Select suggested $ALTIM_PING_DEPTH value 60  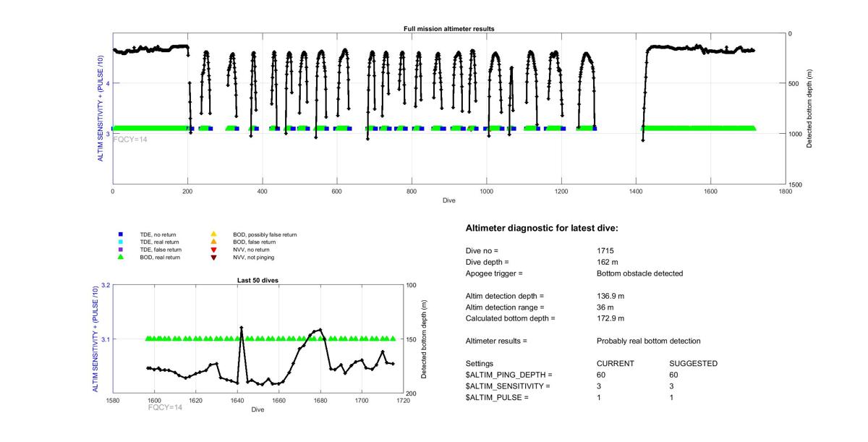point(674,375)
